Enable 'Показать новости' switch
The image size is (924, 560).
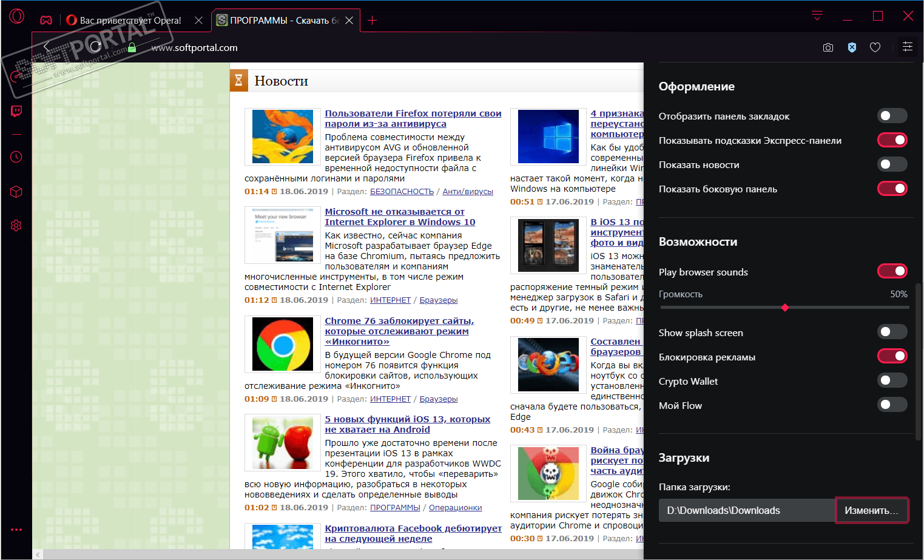(x=892, y=164)
